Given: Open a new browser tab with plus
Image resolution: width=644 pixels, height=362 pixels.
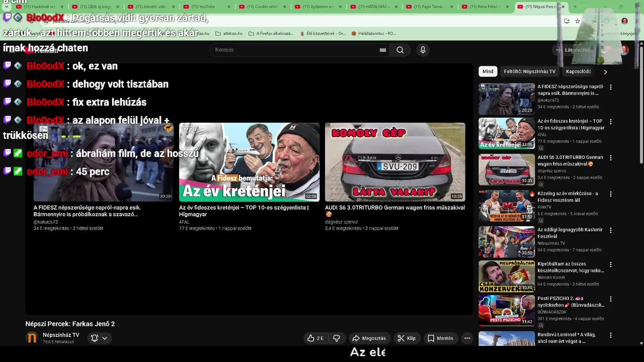Looking at the screenshot, I should [575, 7].
